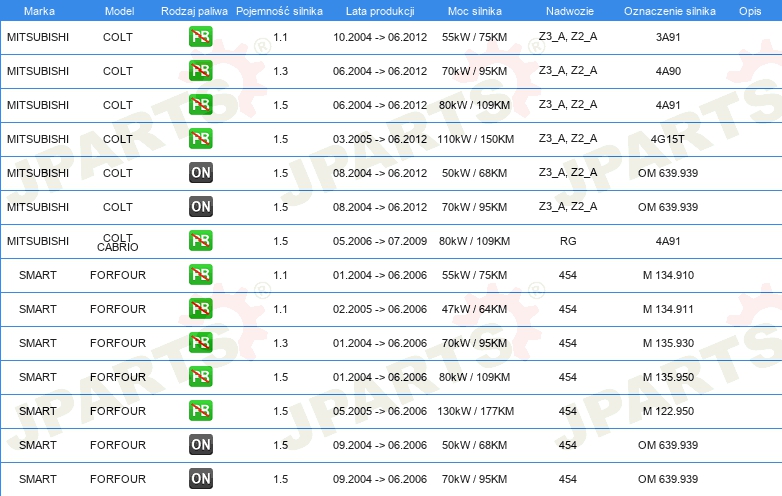Click FORFOUR in the M 134.911 row

(118, 309)
